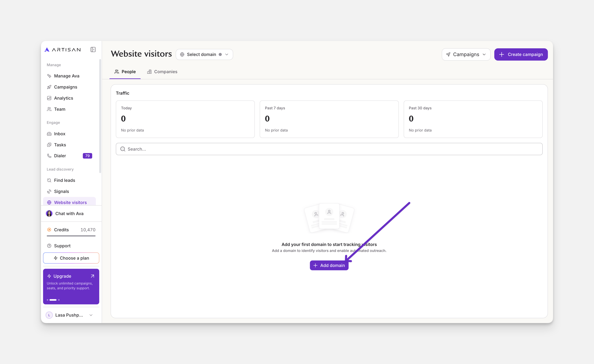Screen dimensions: 594x364
Task: Click the user avatar letter L
Action: tap(49, 315)
